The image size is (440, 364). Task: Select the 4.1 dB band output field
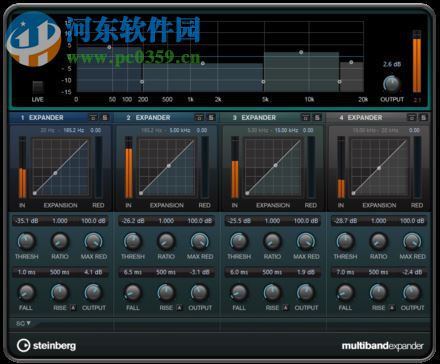click(x=93, y=272)
